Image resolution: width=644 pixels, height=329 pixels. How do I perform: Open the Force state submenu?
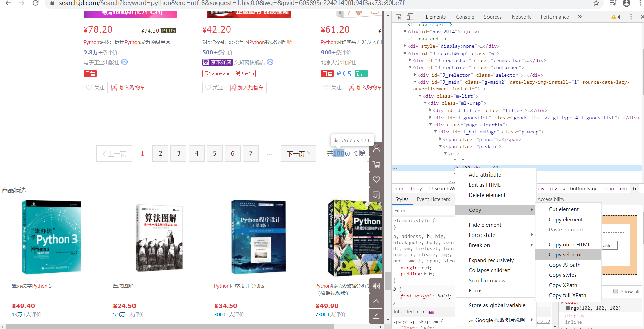click(495, 235)
